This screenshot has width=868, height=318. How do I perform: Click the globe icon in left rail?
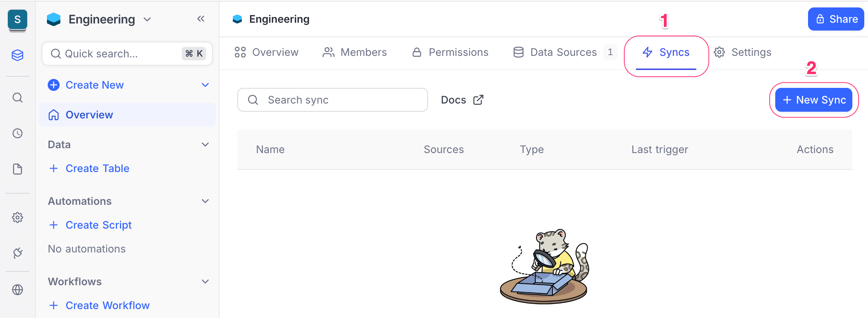[x=18, y=289]
